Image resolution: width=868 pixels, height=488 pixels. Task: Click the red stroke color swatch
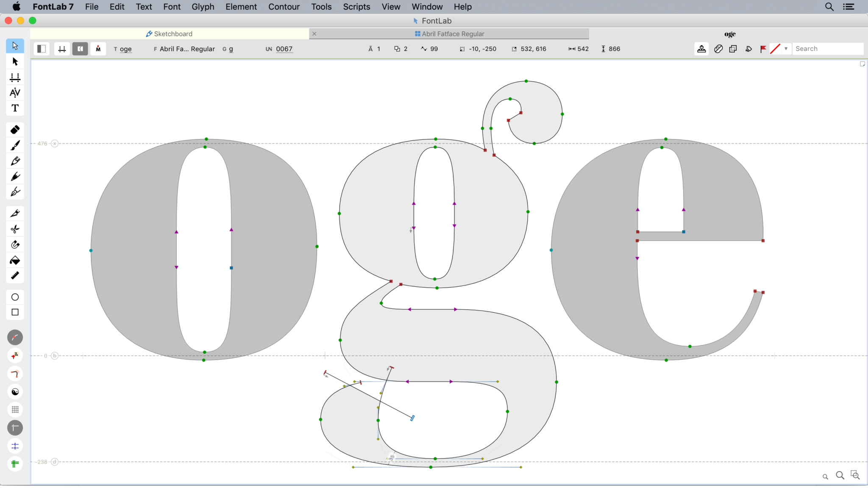click(x=776, y=49)
